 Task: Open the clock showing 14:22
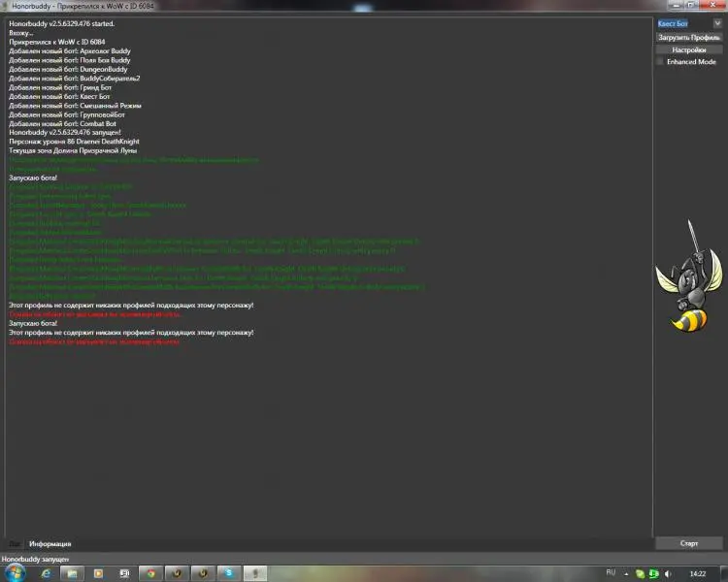(697, 573)
